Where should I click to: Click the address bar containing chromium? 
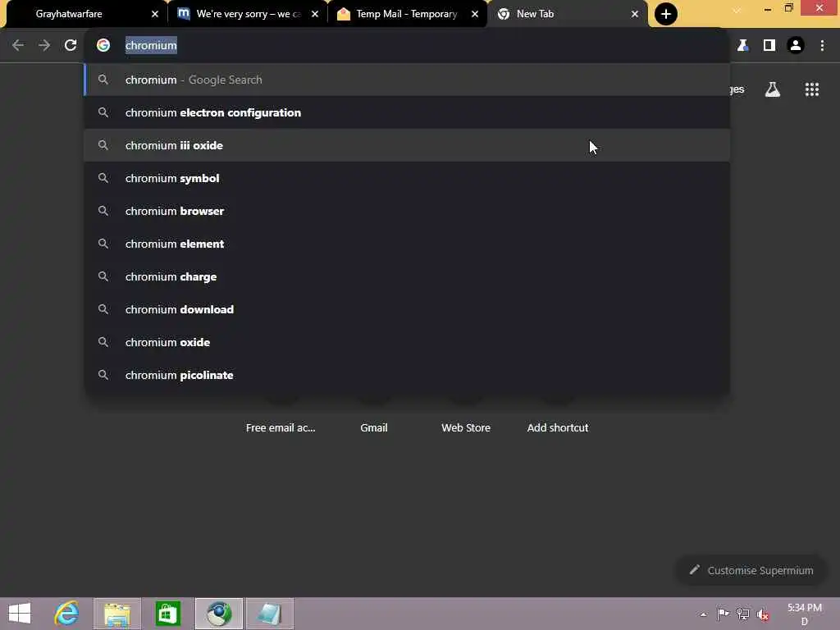[x=407, y=46]
